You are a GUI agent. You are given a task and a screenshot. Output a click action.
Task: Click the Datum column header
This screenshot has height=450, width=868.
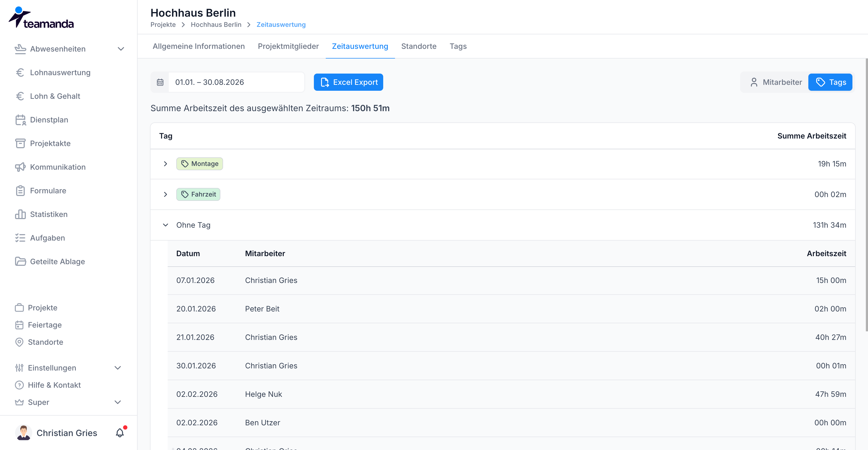(188, 253)
